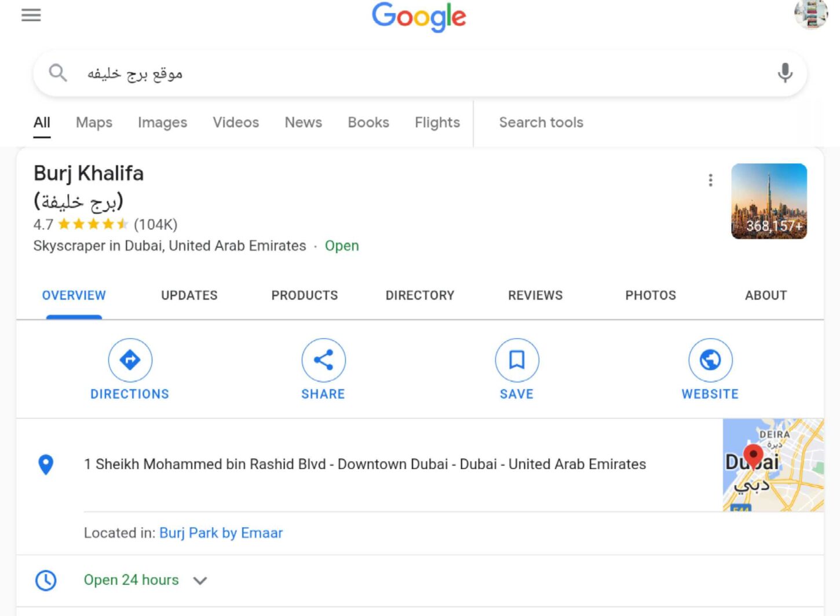
Task: Click the 104K reviews count
Action: [155, 225]
